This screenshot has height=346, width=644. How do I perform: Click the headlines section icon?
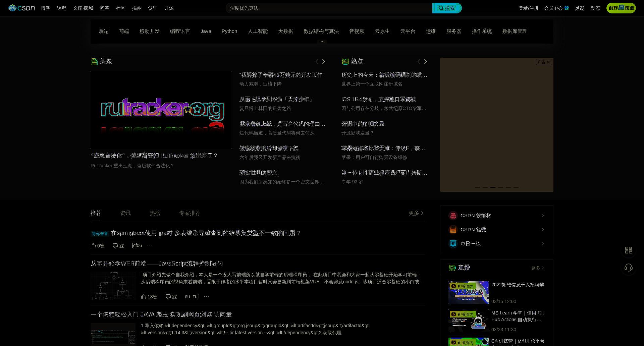tap(94, 61)
